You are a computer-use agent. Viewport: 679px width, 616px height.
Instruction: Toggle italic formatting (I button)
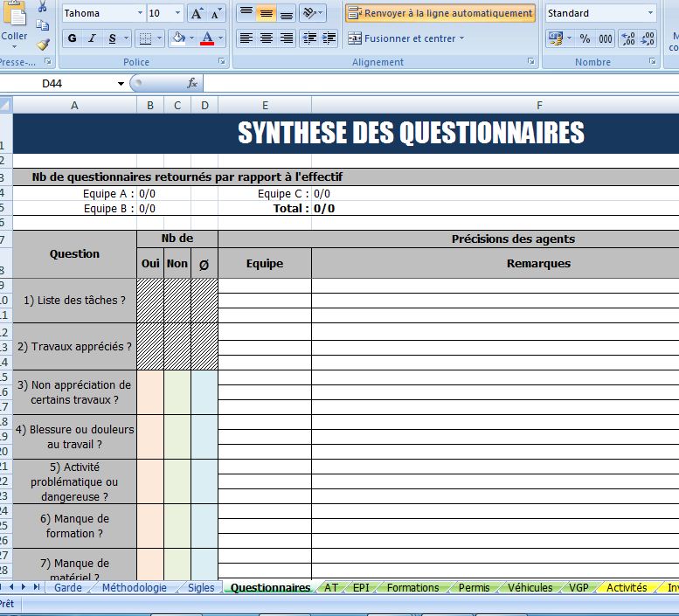[92, 38]
